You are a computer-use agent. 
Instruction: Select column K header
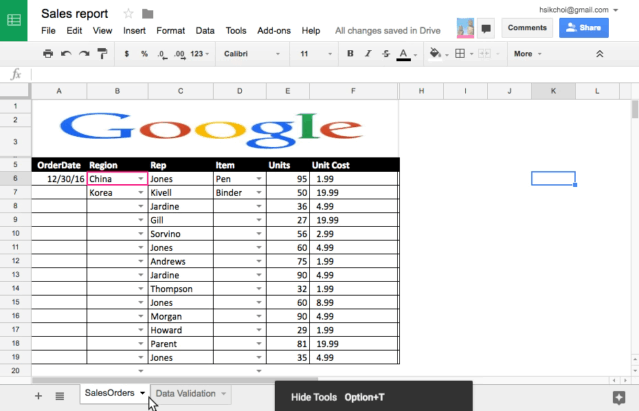click(553, 91)
